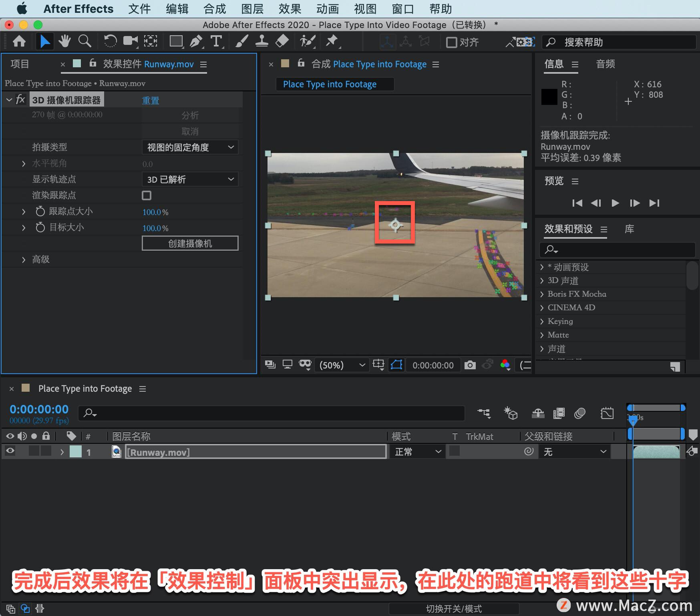Select the Pen tool
The width and height of the screenshot is (700, 616).
196,41
